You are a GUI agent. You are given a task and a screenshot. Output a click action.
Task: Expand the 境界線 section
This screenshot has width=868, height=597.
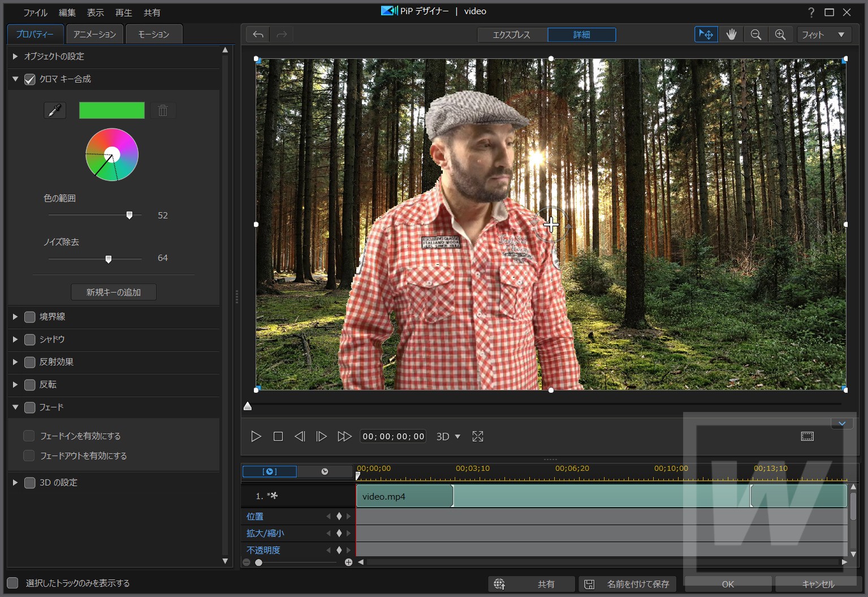point(15,317)
